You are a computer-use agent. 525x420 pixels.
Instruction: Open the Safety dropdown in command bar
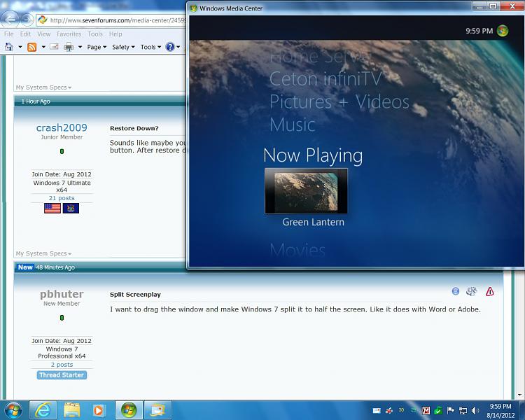[123, 47]
